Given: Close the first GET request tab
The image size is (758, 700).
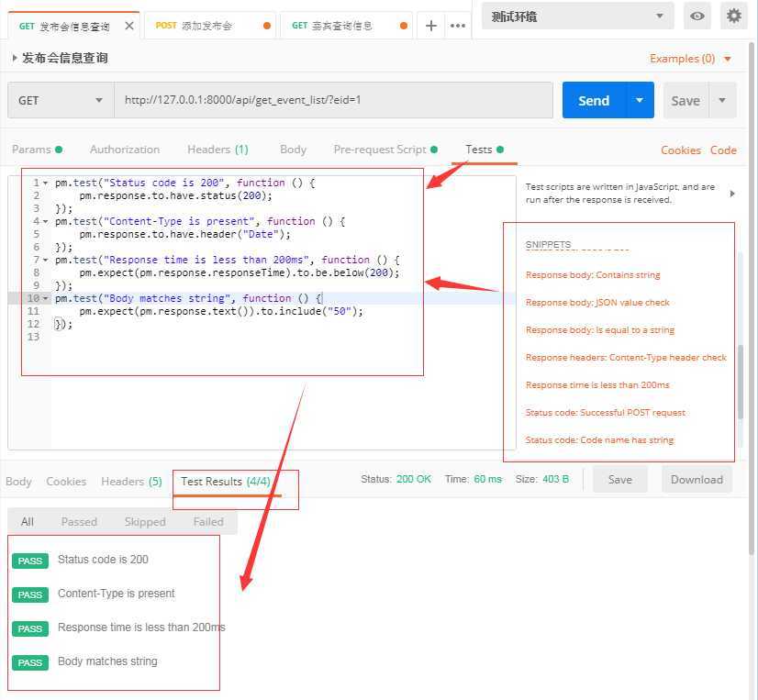Looking at the screenshot, I should coord(129,26).
